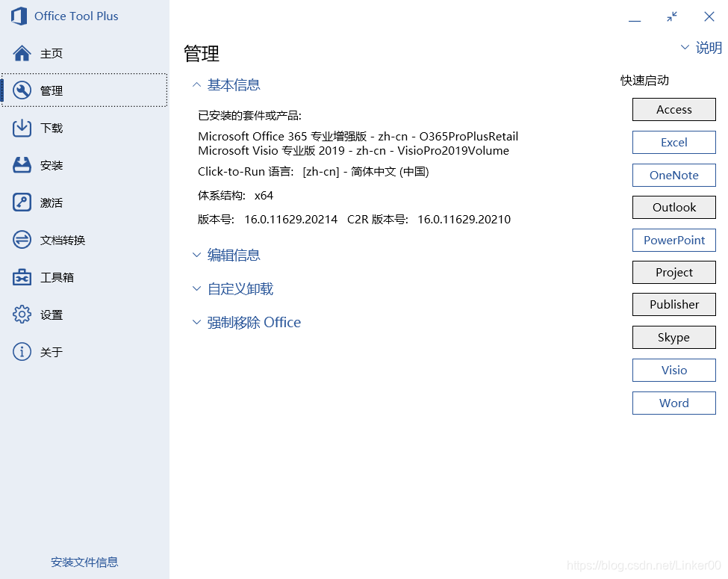Open the 安装 page label
This screenshot has height=579, width=728.
(x=51, y=165)
